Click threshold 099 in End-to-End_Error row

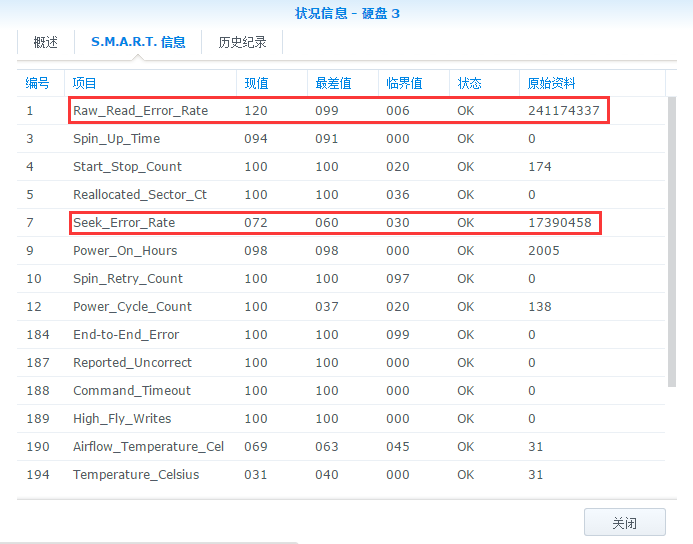tap(398, 335)
